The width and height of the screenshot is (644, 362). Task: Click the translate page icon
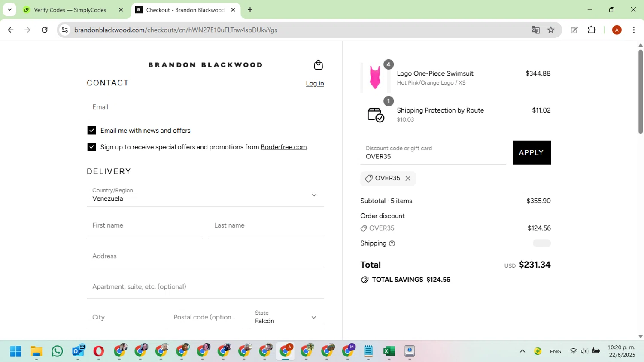point(535,30)
